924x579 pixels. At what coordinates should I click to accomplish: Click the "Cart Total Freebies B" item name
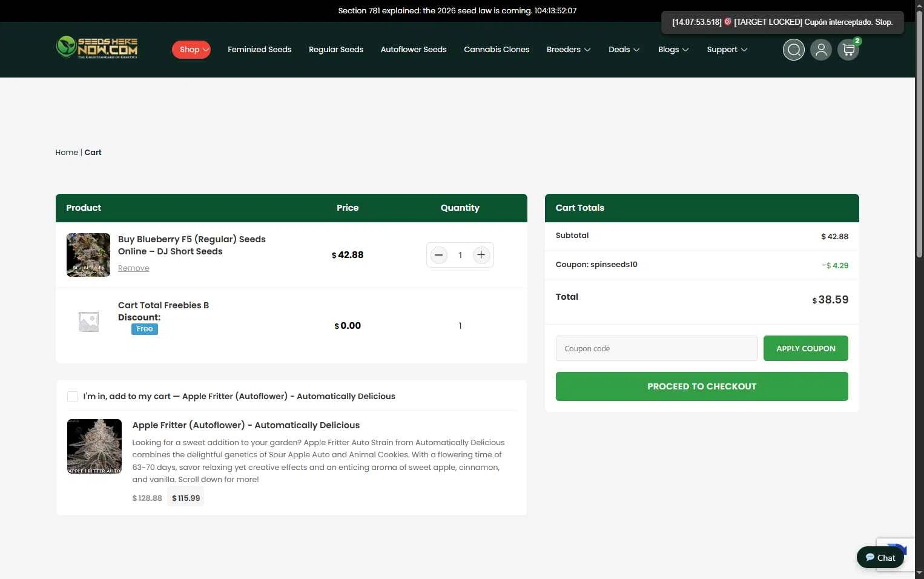click(x=163, y=305)
